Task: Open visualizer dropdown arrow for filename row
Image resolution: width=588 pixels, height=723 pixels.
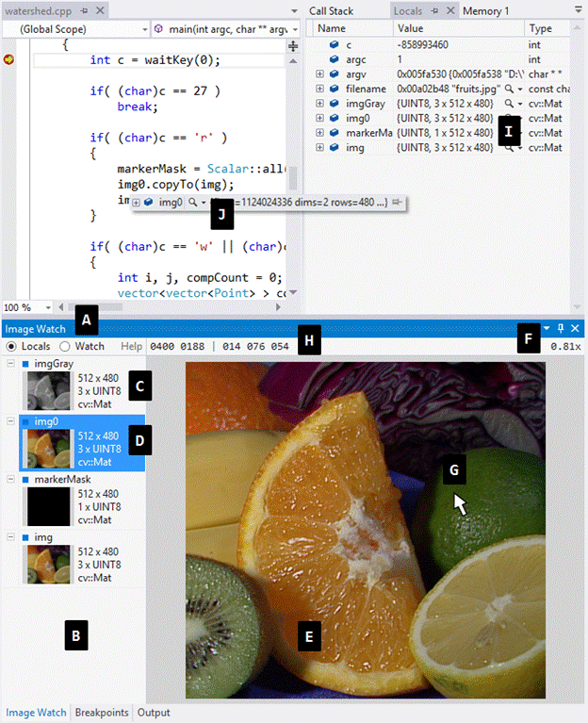Action: [520, 89]
